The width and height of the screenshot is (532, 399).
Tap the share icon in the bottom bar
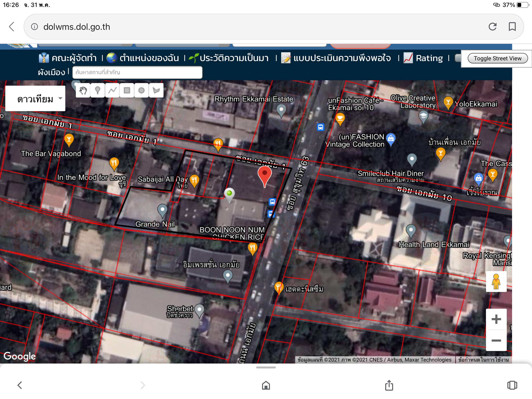[389, 385]
